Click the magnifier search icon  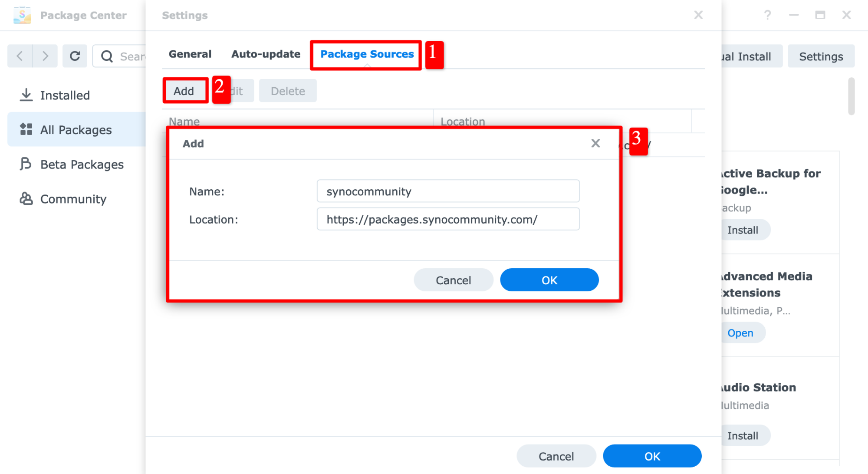click(107, 56)
